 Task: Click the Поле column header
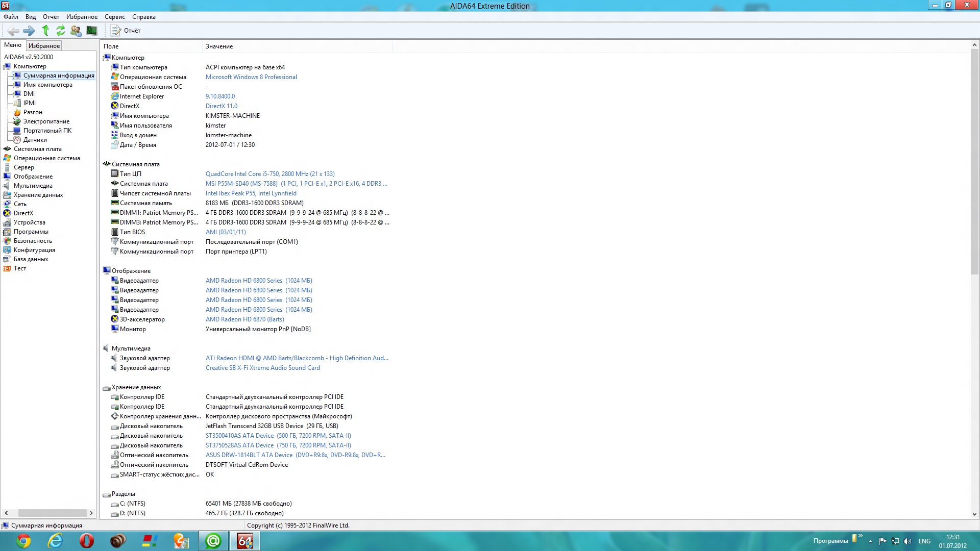pos(151,46)
